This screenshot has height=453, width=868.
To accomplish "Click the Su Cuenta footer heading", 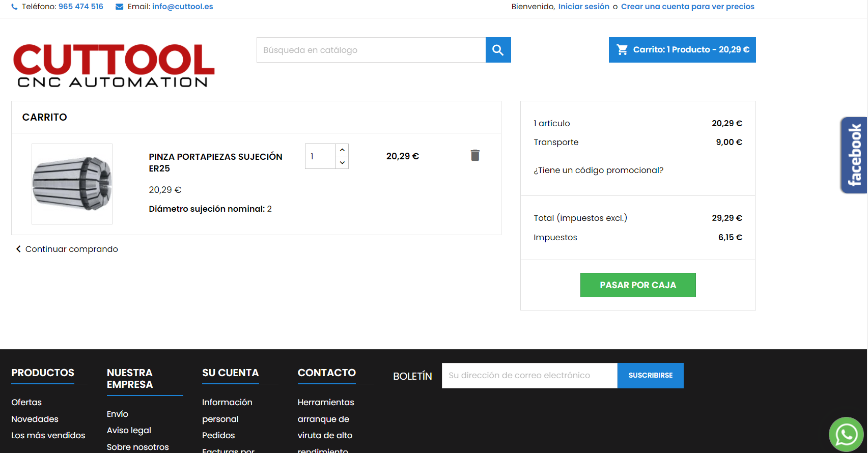I will (x=231, y=373).
